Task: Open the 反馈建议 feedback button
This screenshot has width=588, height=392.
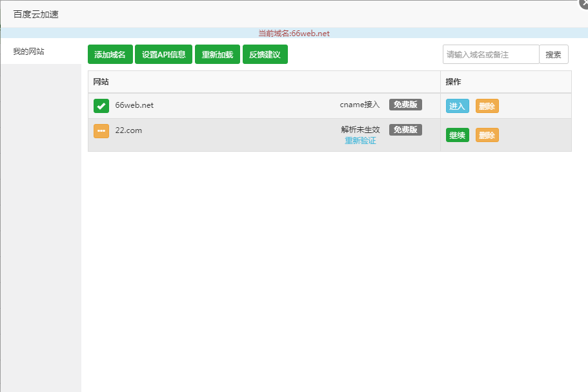Action: [x=265, y=54]
